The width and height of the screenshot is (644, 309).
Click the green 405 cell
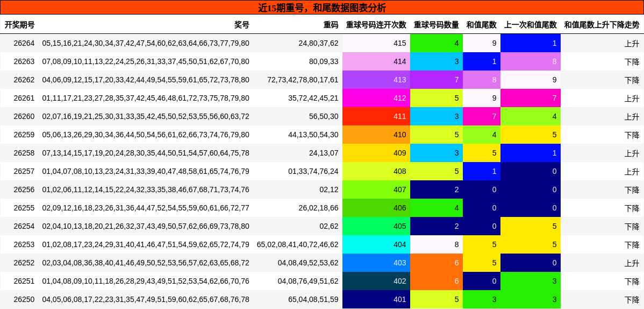click(x=376, y=226)
